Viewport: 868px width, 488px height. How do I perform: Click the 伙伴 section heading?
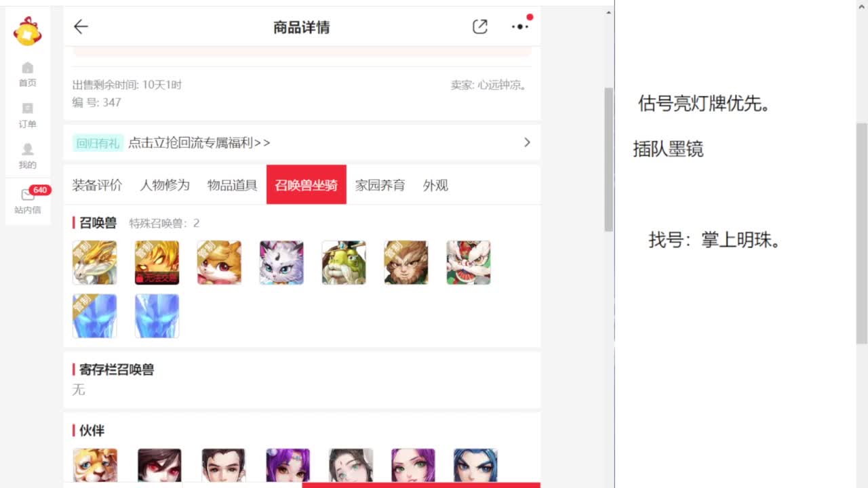92,430
